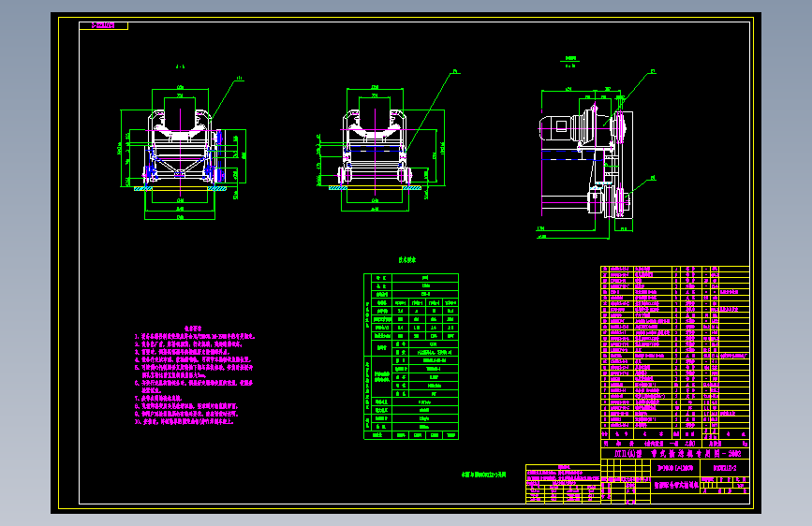The height and width of the screenshot is (526, 812).
Task: Click the lower leader callout on the right view
Action: coord(653,178)
